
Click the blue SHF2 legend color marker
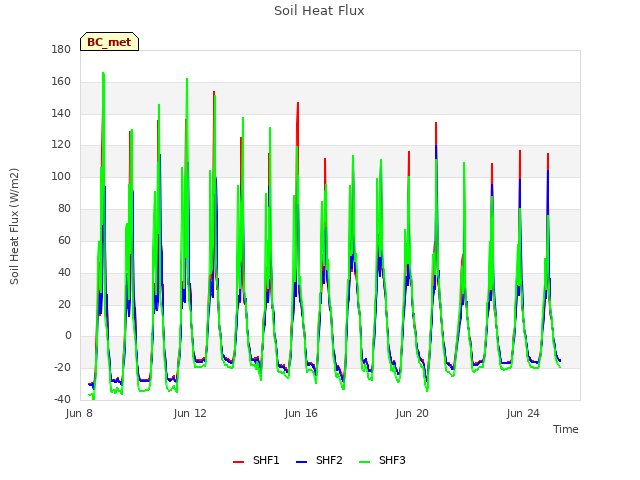click(301, 462)
